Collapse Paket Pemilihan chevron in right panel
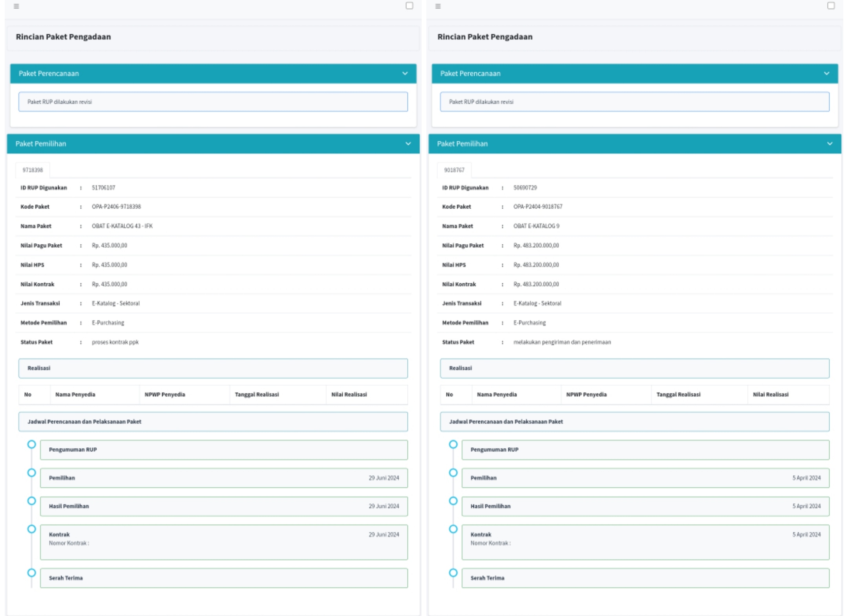 tap(830, 144)
